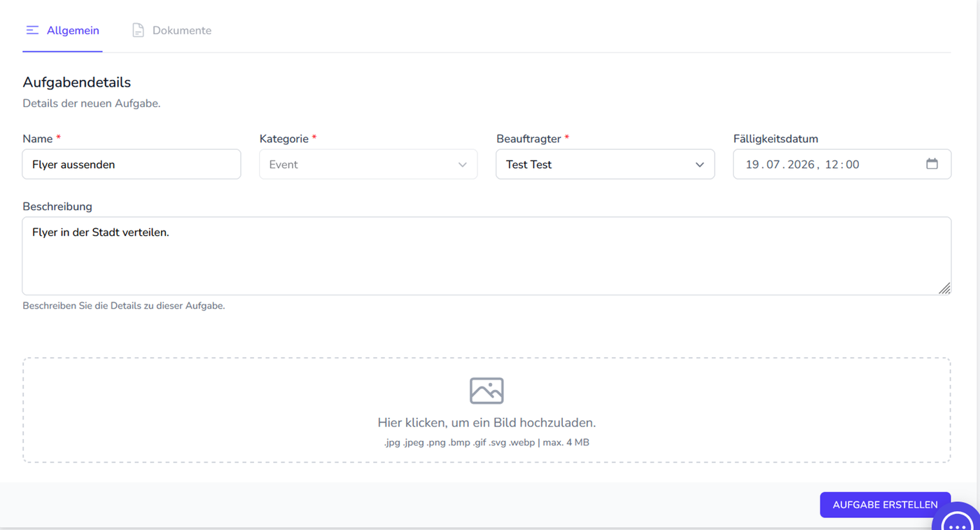Click the text 'Details der neuen Aufgabe.'
The width and height of the screenshot is (980, 530).
coord(92,104)
